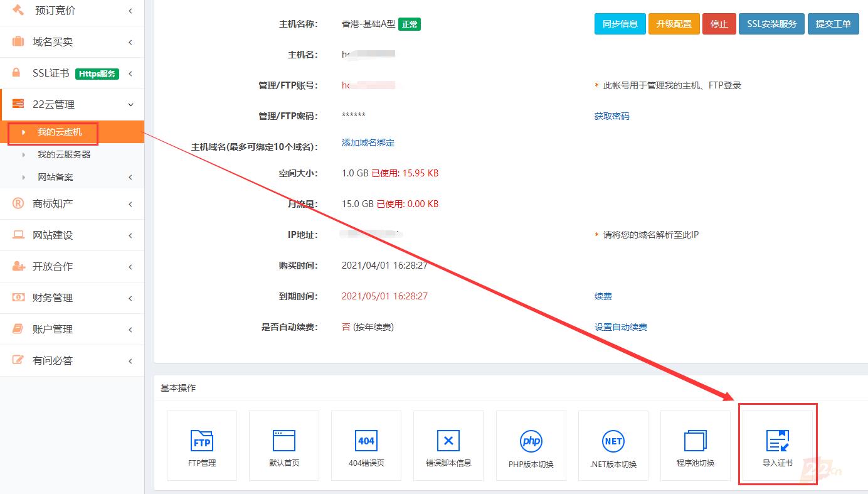868x494 pixels.
Task: Click the red 停止 button
Action: [x=719, y=24]
